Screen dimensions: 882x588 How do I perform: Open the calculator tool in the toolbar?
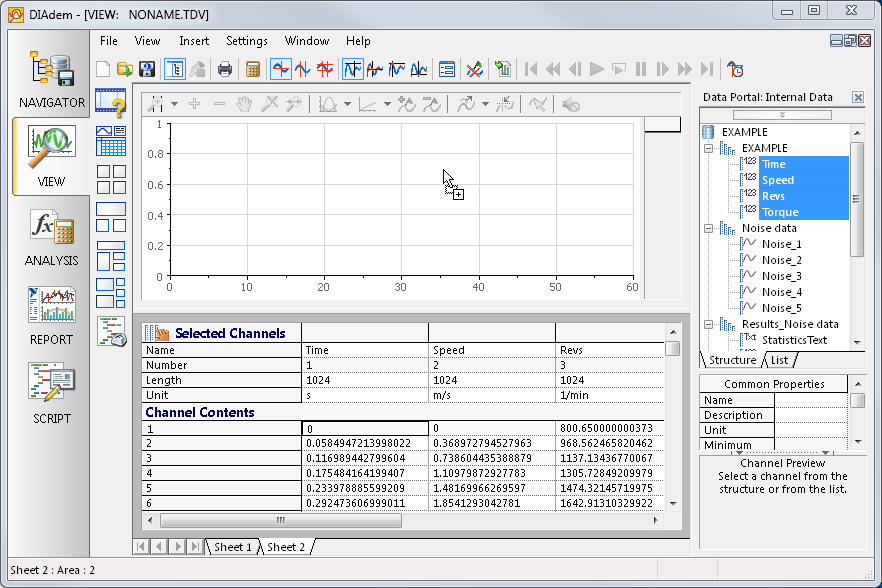pyautogui.click(x=253, y=69)
